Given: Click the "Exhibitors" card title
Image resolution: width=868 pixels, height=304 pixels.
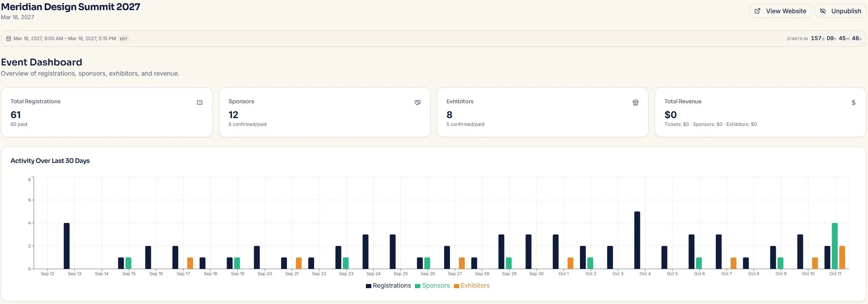Looking at the screenshot, I should (460, 101).
